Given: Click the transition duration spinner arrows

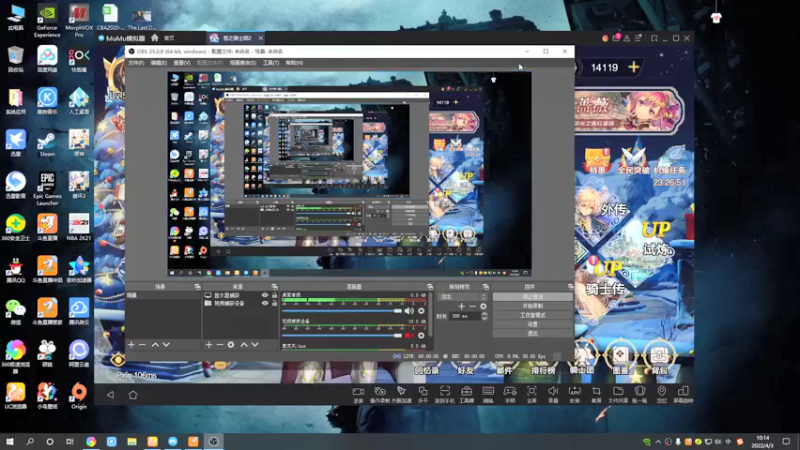Looking at the screenshot, I should pyautogui.click(x=484, y=316).
